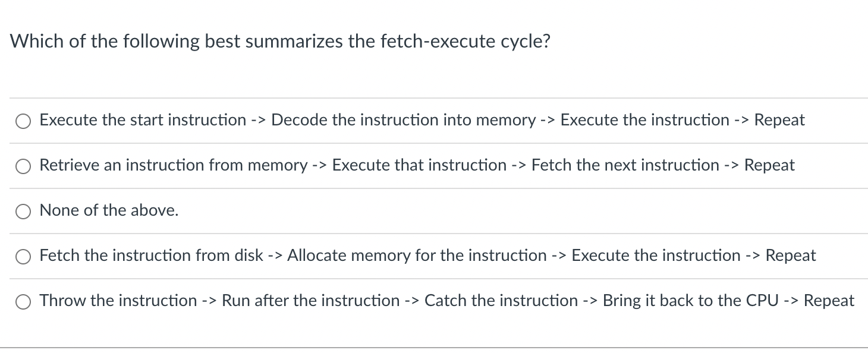The height and width of the screenshot is (353, 868).
Task: Click 'Repeat' at end of the last option
Action: click(x=829, y=301)
